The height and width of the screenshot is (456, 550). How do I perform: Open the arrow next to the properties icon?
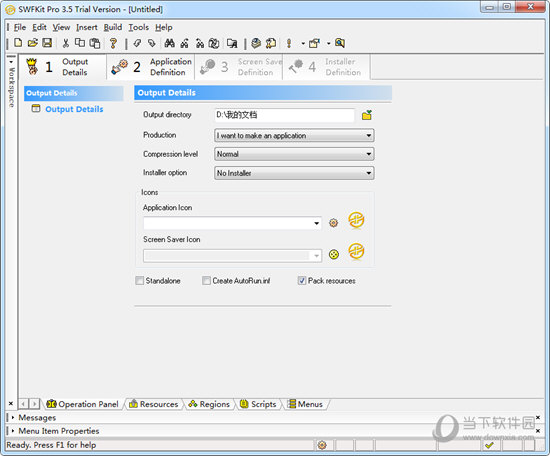[x=329, y=43]
